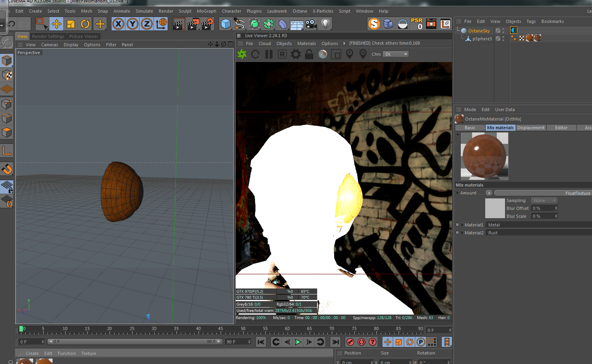Toggle visibility dots for pSphere3
The width and height of the screenshot is (592, 364).
tap(503, 38)
